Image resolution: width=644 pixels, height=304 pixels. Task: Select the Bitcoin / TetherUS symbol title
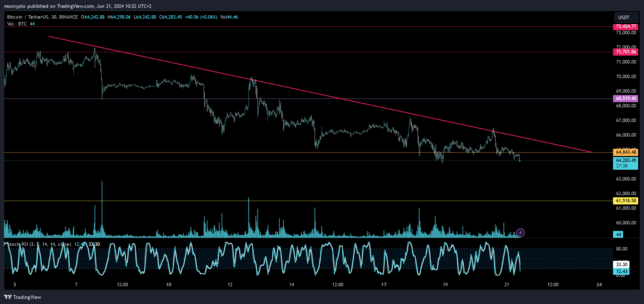tap(42, 17)
